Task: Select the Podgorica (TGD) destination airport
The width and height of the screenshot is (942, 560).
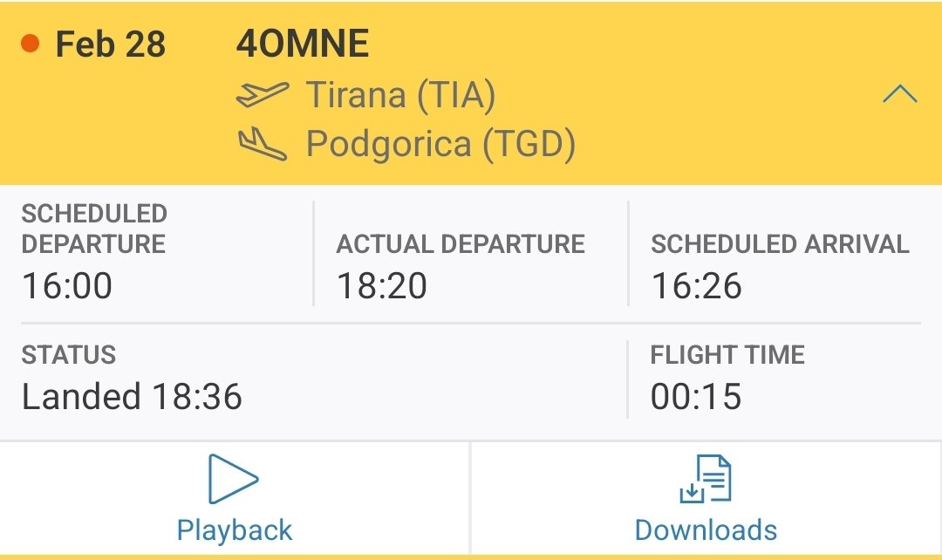Action: click(x=441, y=145)
